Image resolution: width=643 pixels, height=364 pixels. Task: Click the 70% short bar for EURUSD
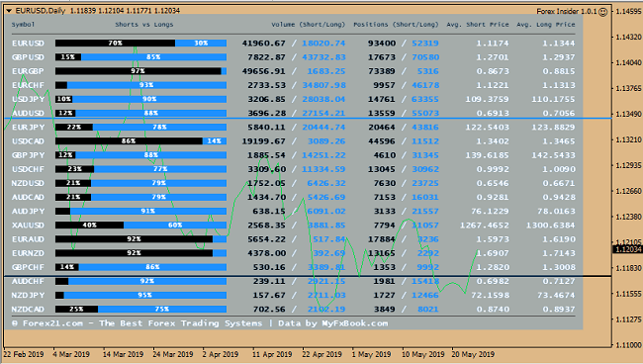(115, 44)
